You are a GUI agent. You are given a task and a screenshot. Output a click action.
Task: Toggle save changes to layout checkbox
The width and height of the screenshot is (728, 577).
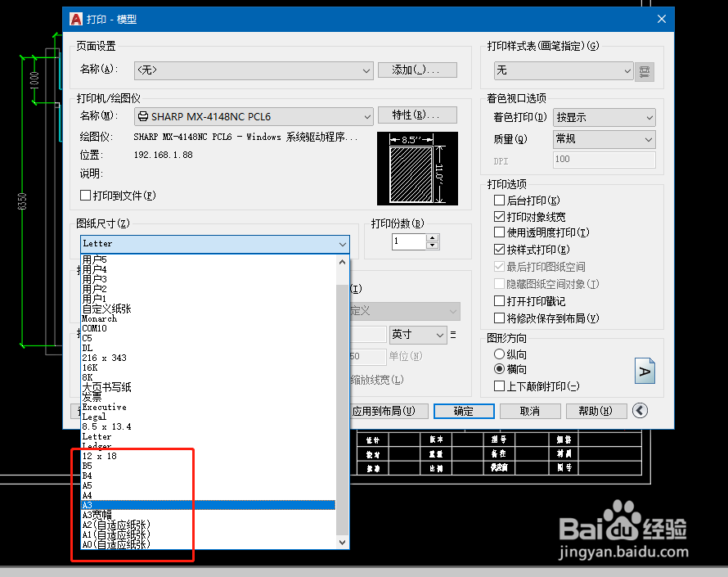(500, 318)
